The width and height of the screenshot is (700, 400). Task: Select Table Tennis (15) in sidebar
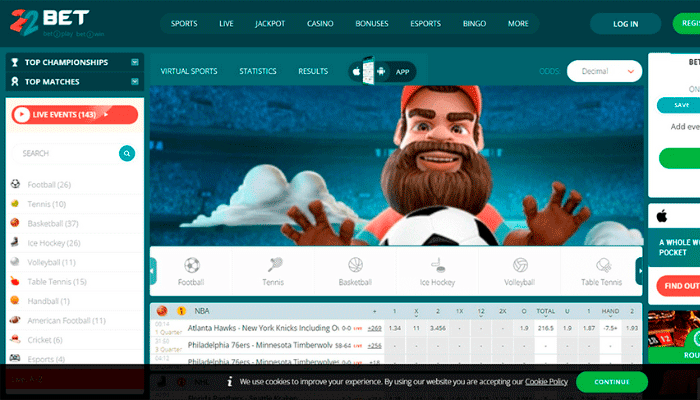[57, 282]
